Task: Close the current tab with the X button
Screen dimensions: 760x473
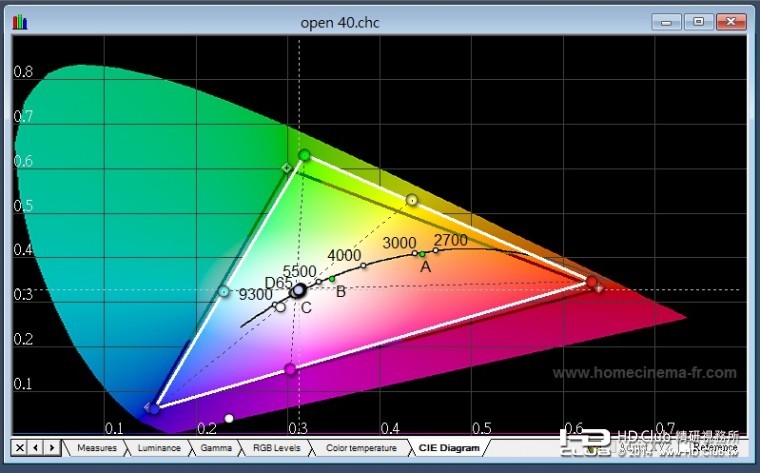Action: pyautogui.click(x=19, y=448)
